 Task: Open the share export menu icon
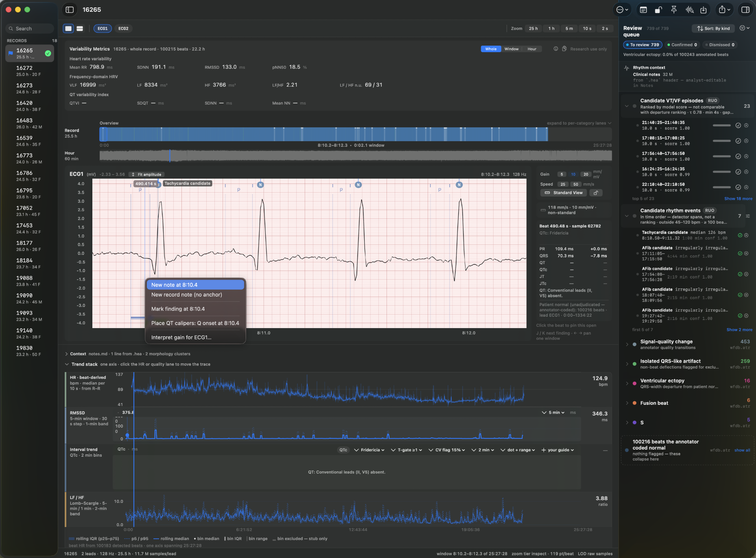pyautogui.click(x=725, y=10)
